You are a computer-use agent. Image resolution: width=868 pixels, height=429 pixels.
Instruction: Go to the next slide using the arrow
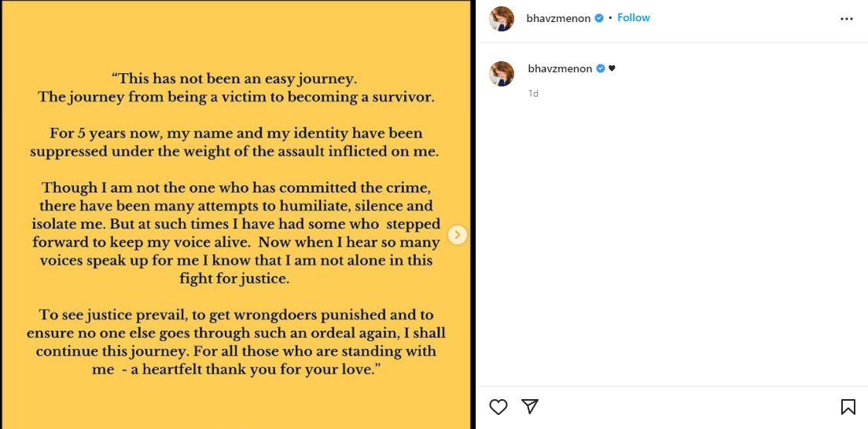(x=458, y=235)
